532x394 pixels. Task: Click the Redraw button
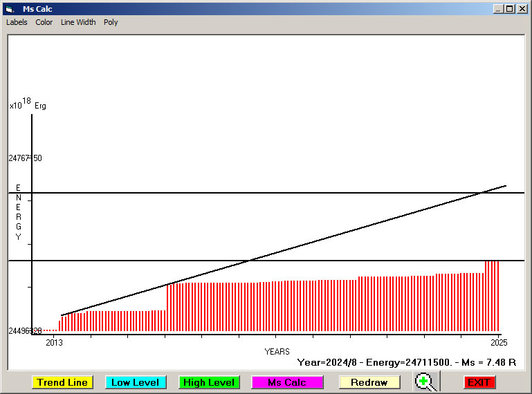[x=369, y=382]
